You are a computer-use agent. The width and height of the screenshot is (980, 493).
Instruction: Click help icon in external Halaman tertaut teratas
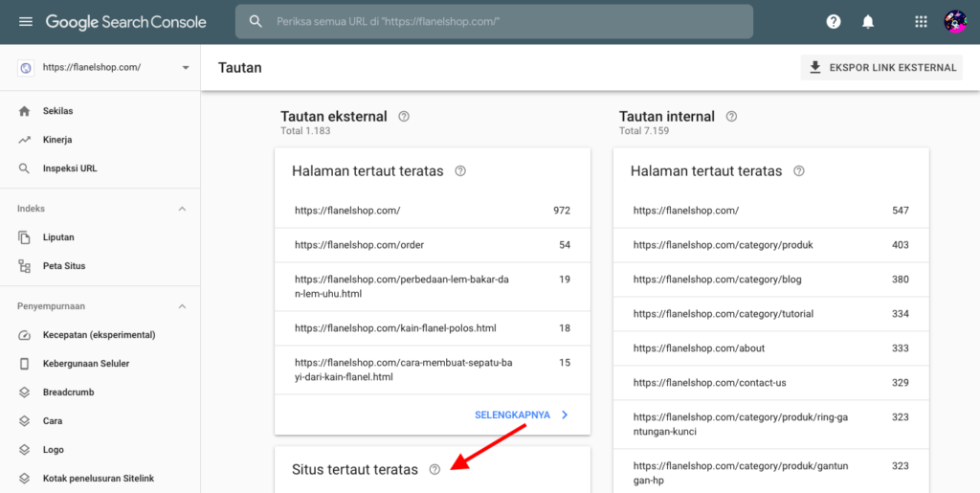[x=460, y=170]
